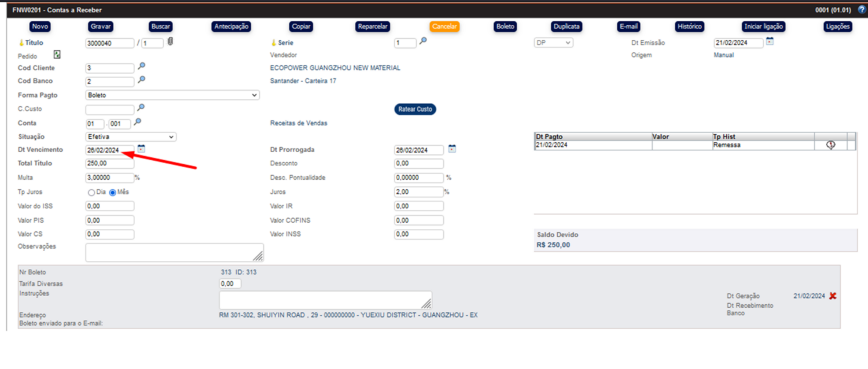The image size is (868, 369).
Task: Click the Ratear Custo button
Action: coord(415,109)
